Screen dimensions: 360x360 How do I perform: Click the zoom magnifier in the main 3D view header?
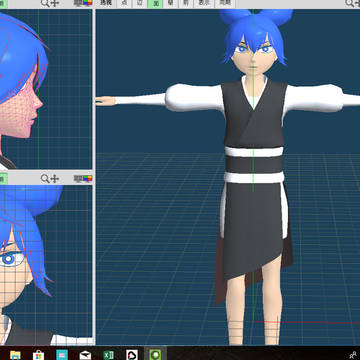click(x=350, y=3)
